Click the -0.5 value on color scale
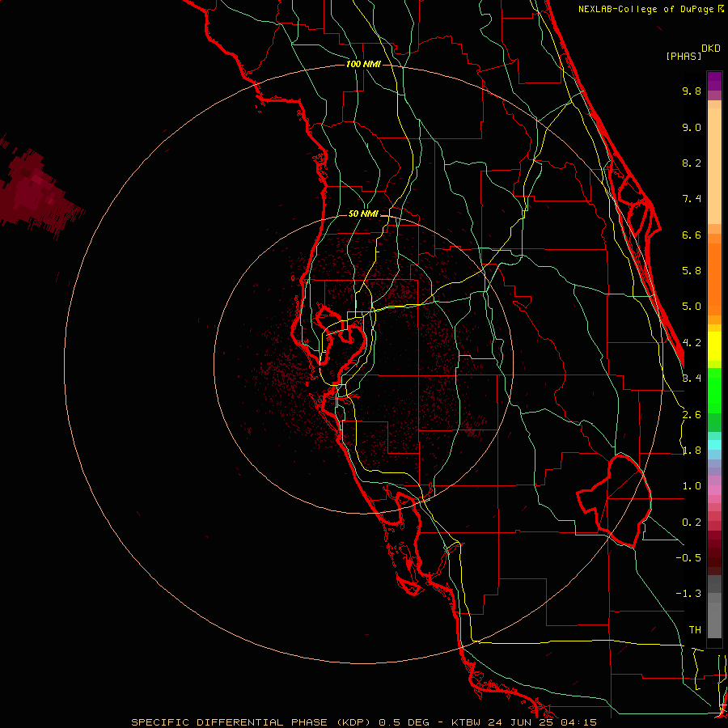728x728 pixels. [x=688, y=558]
